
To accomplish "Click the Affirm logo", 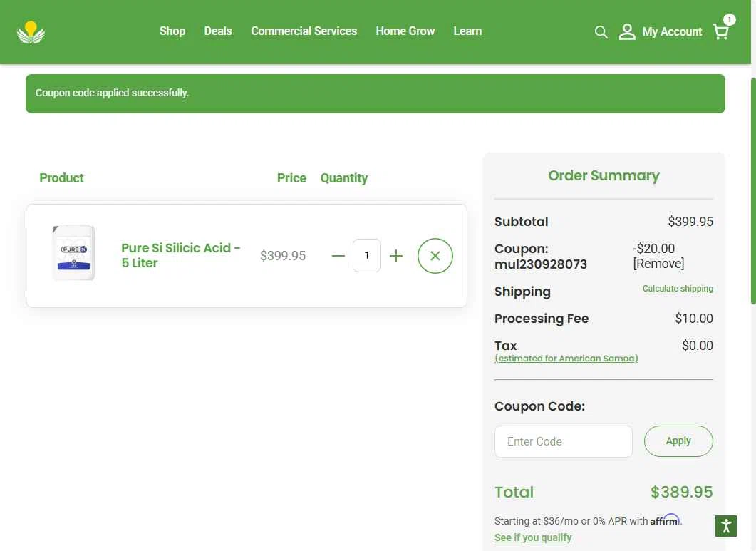I will pyautogui.click(x=665, y=520).
